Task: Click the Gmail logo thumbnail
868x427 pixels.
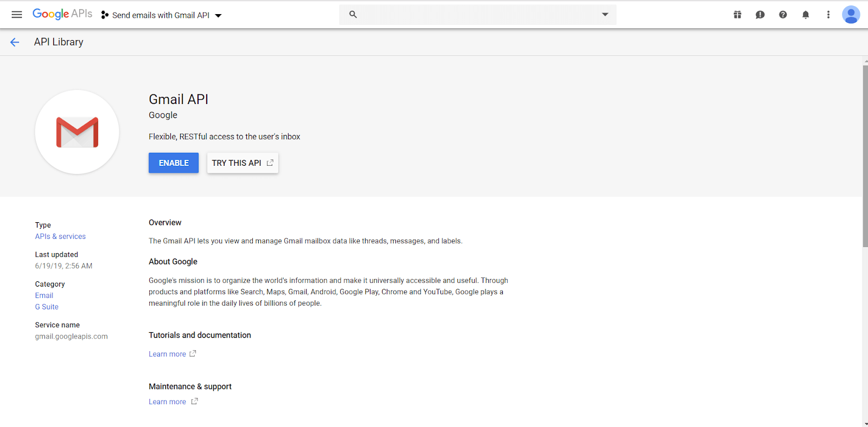Action: pos(77,132)
